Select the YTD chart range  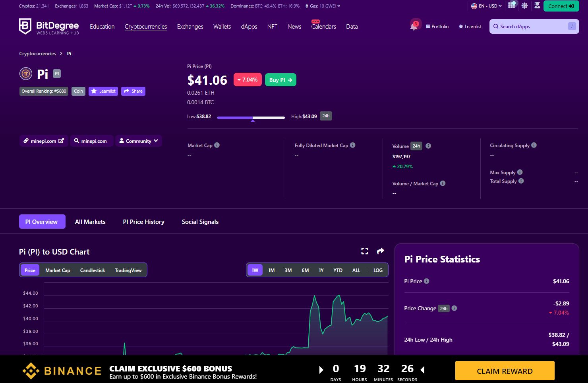click(x=338, y=270)
